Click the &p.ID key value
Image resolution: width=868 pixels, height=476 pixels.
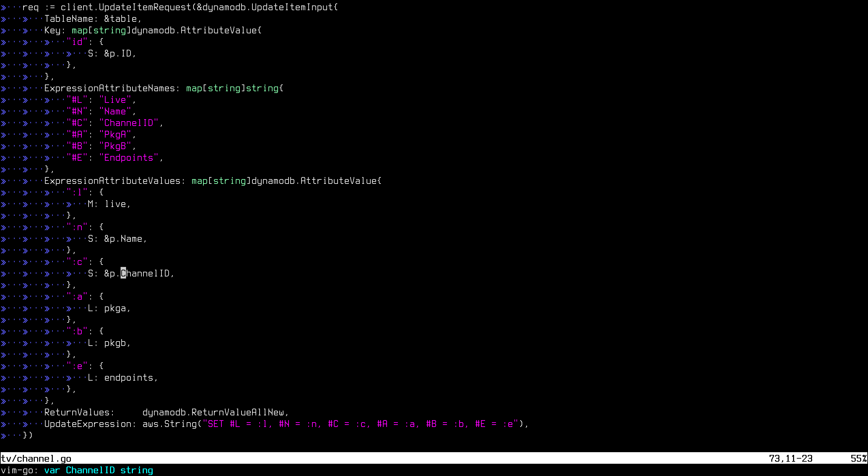118,53
